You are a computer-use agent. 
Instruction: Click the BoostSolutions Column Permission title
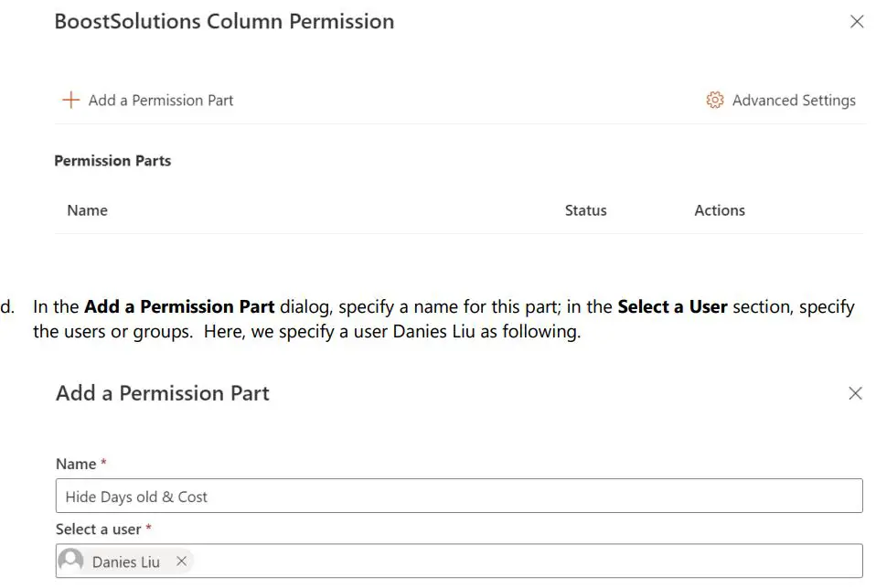[x=223, y=21]
